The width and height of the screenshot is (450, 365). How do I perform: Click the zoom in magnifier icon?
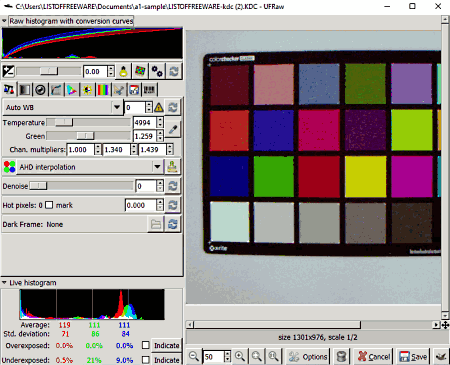click(240, 356)
